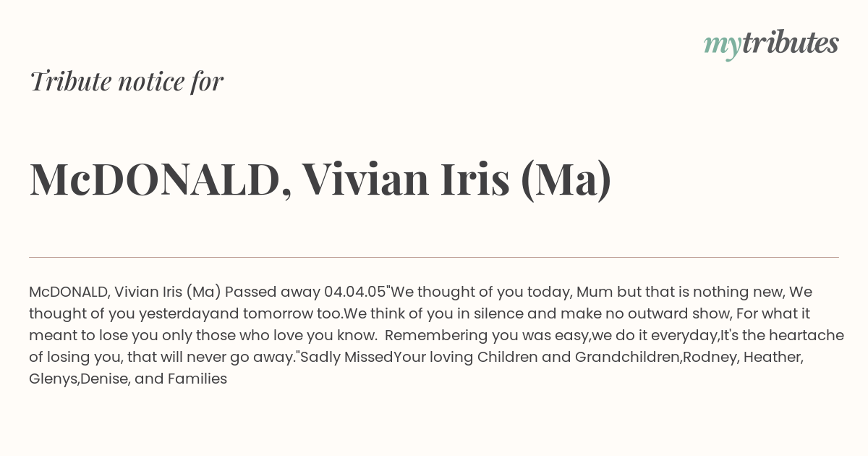Click the "Tribute notice for" heading

126,81
